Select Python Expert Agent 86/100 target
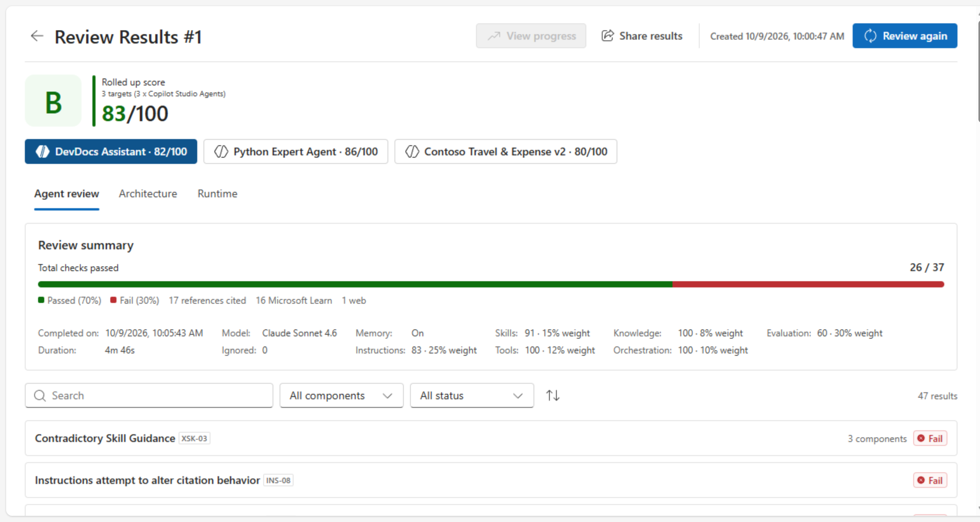Viewport: 980px width, 522px height. click(x=296, y=151)
